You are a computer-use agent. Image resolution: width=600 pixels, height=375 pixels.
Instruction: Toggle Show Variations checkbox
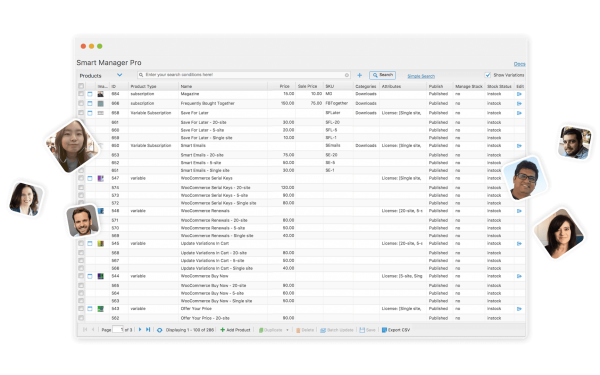488,75
